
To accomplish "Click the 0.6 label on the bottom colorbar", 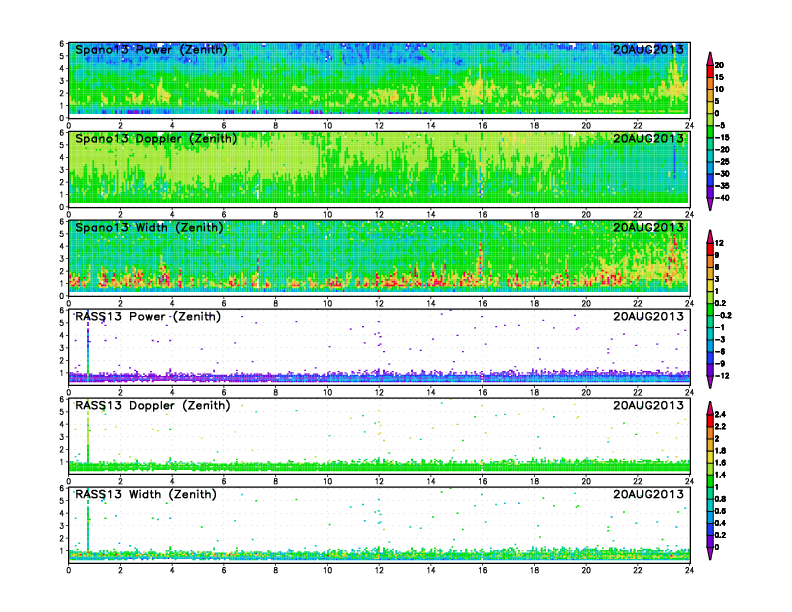I will coord(720,511).
